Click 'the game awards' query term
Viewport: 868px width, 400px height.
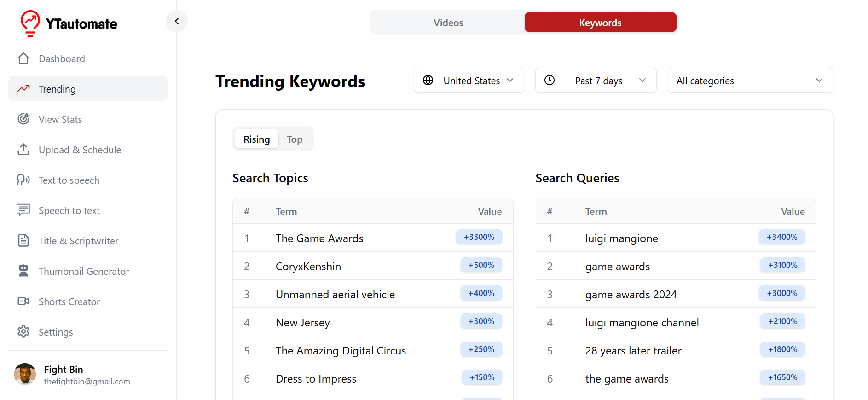click(x=627, y=378)
